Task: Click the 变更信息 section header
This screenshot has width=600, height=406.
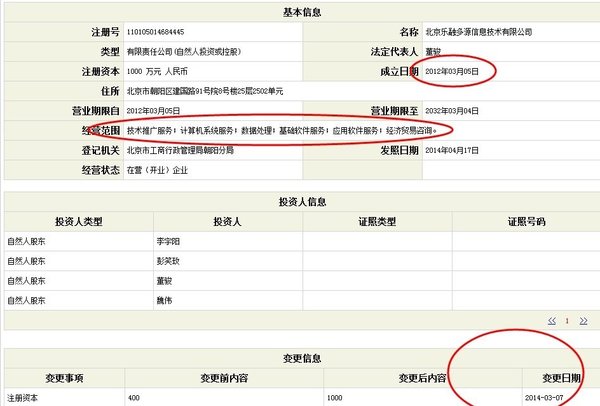Action: 302,359
